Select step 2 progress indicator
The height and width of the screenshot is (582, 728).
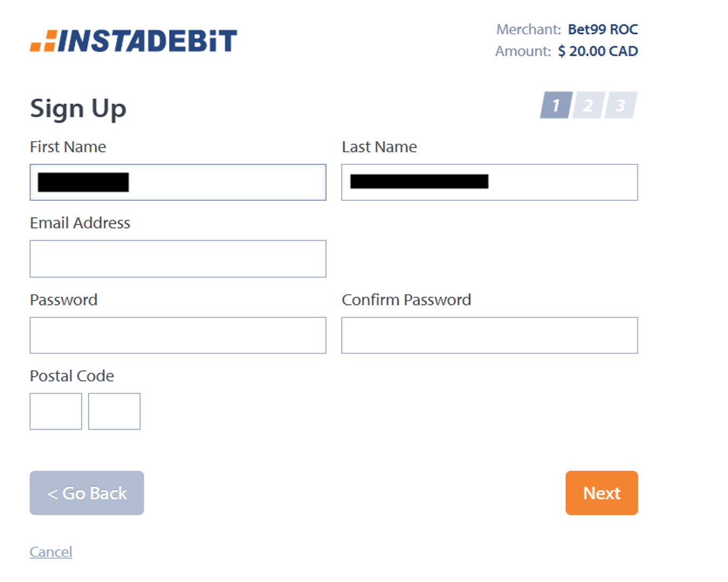tap(588, 105)
